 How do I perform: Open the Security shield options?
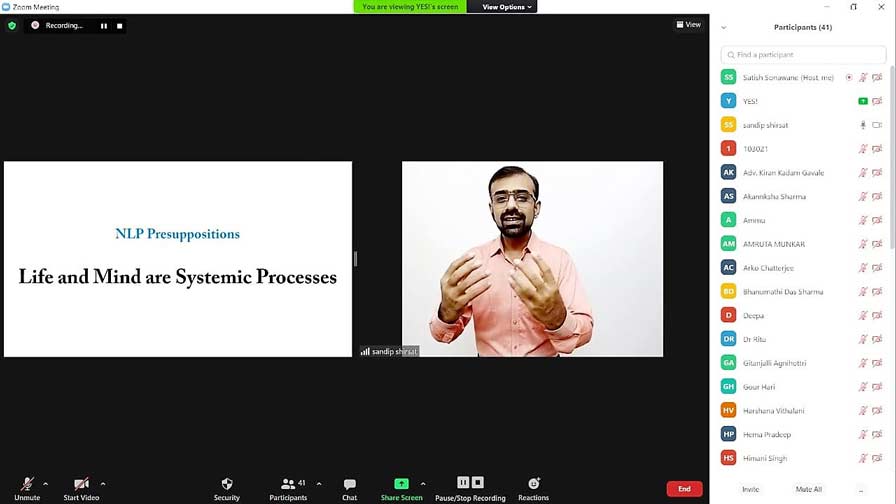227,485
